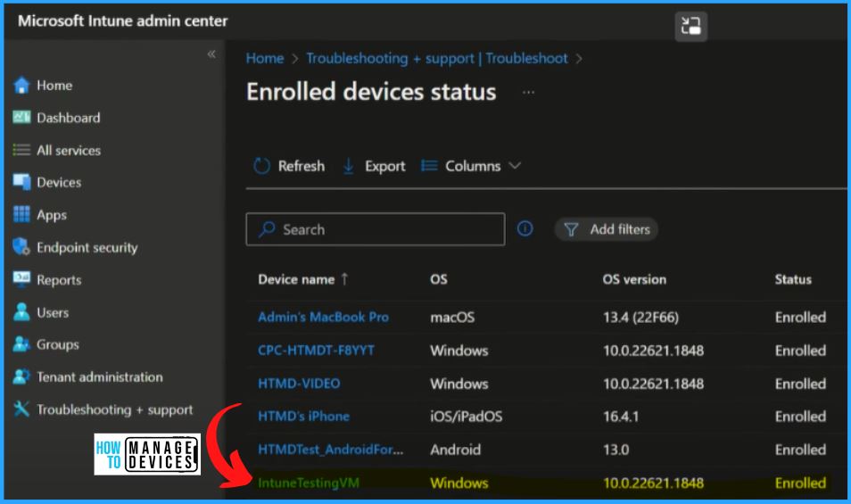Open the ellipsis menu beside the page title
This screenshot has height=504, width=851.
[x=529, y=92]
